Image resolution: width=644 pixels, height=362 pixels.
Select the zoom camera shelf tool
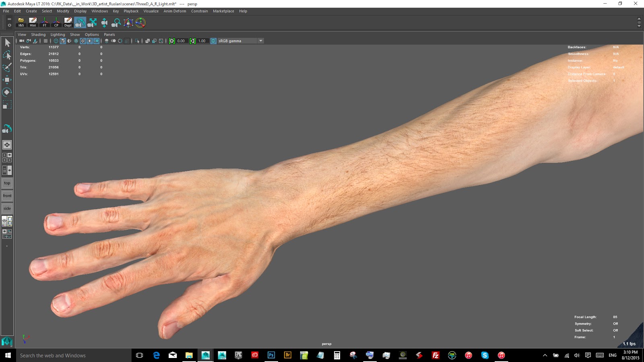tap(116, 23)
